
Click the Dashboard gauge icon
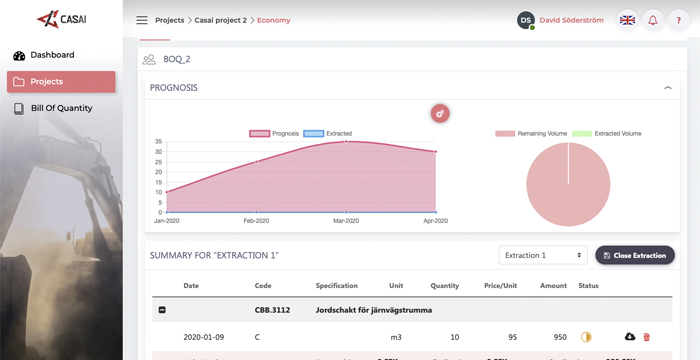coord(19,55)
